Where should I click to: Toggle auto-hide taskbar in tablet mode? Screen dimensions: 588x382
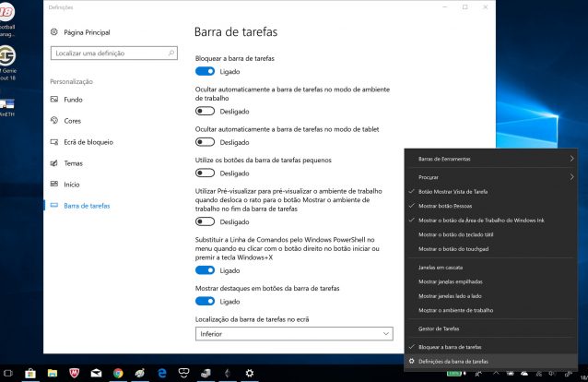tap(206, 142)
